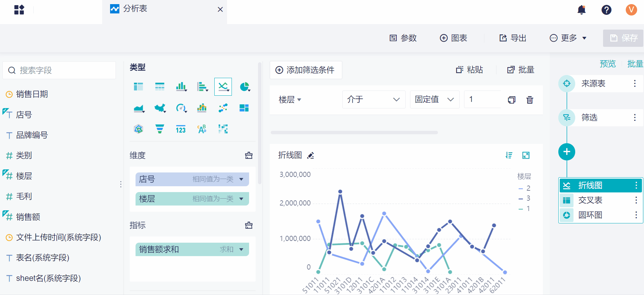Click the 导出 export button
The height and width of the screenshot is (295, 644).
click(x=513, y=38)
